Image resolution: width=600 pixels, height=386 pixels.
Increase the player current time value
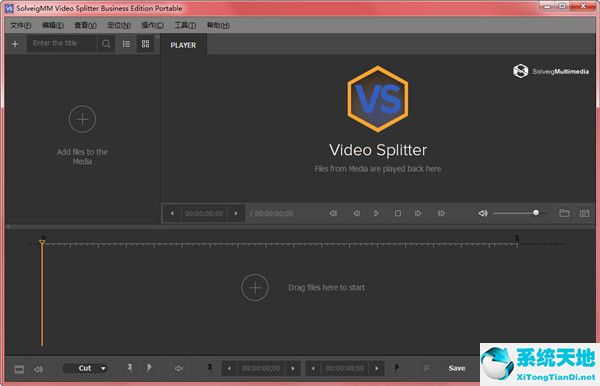(x=236, y=213)
